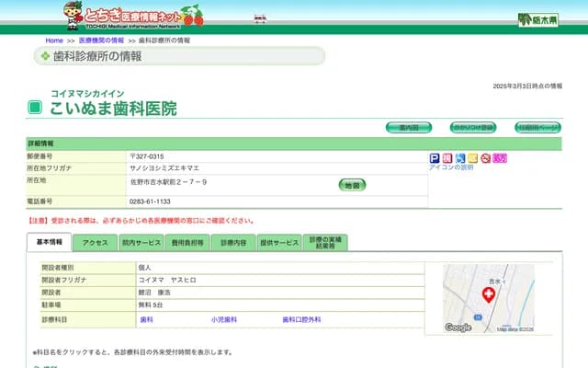Click the とちぎ医療情報ネット site logo
588x368 pixels.
pos(133,16)
